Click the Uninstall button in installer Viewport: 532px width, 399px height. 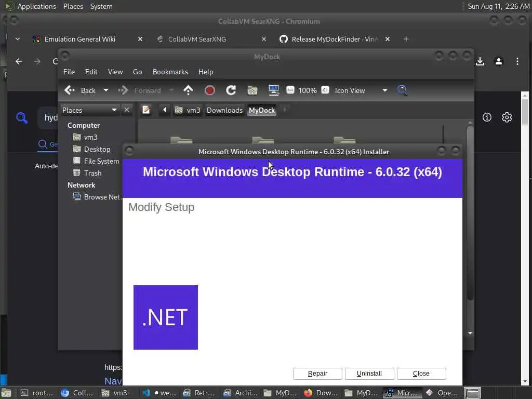(x=369, y=373)
